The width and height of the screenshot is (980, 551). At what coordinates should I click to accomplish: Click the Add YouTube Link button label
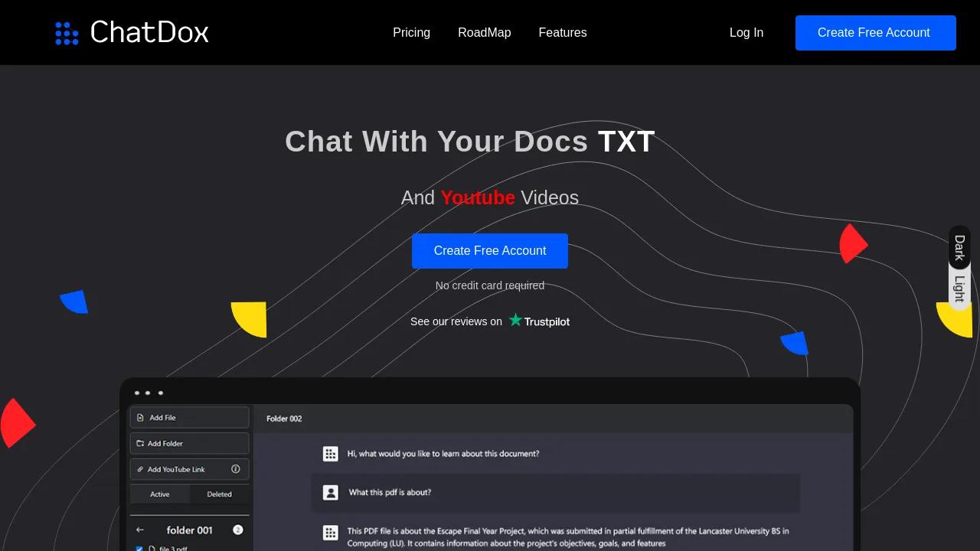tap(176, 469)
